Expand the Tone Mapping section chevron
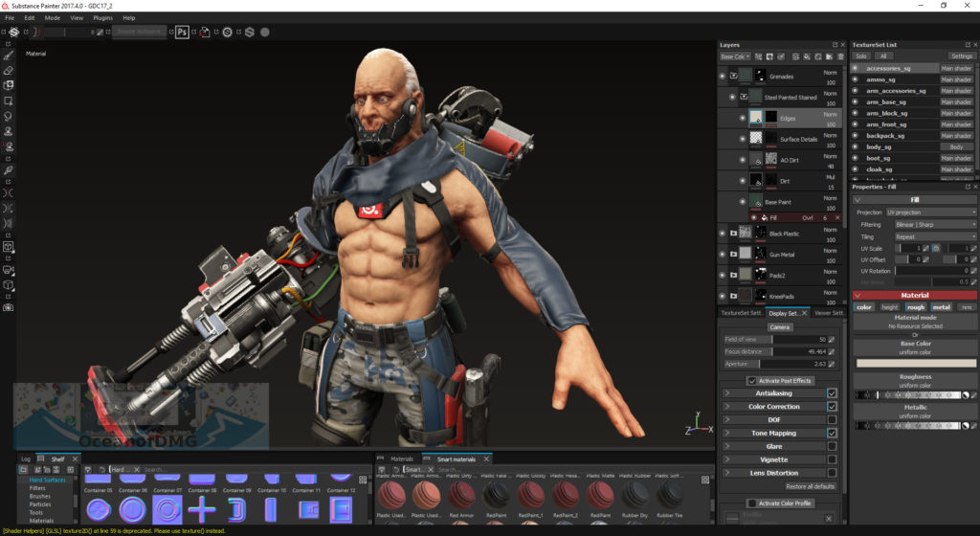Screen dimensions: 980x536 coord(727,433)
